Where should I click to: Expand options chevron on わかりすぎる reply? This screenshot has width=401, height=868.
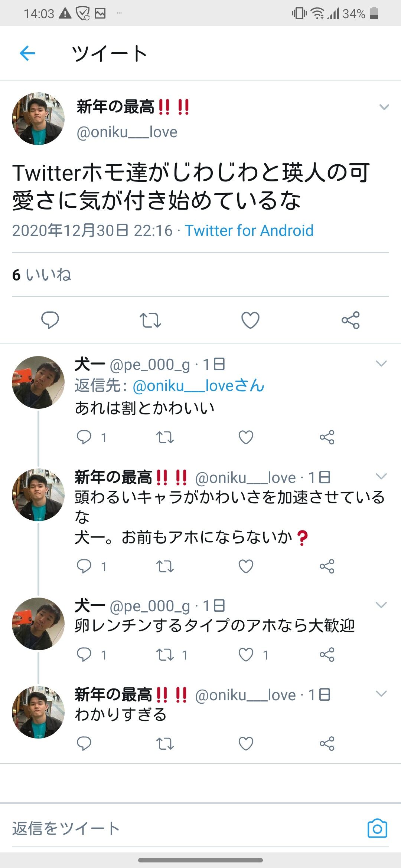[381, 693]
